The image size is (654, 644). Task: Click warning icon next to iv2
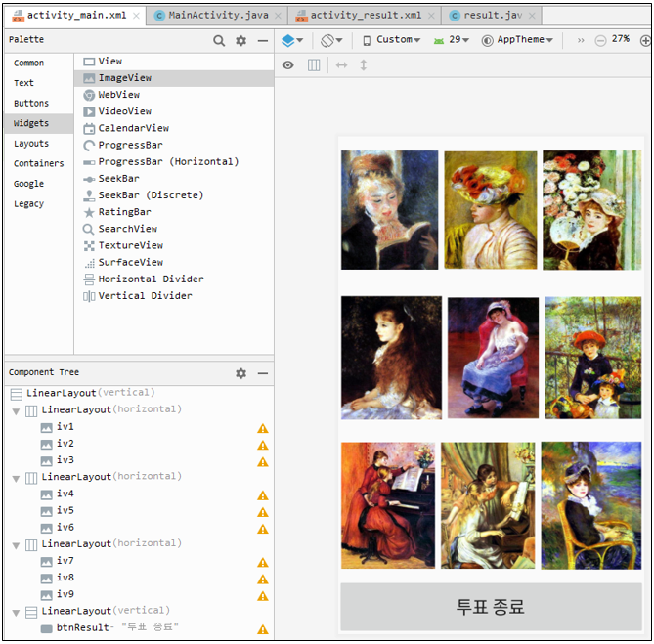[x=263, y=446]
